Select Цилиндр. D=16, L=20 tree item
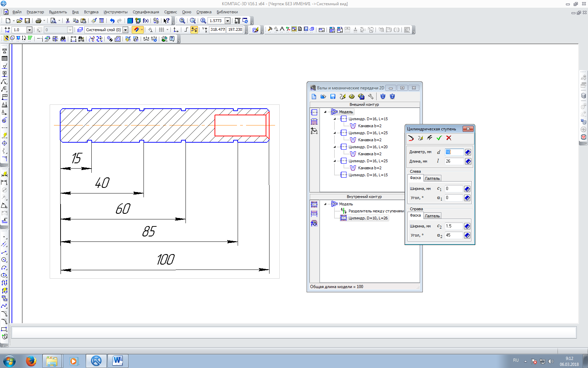588x368 pixels. click(368, 147)
